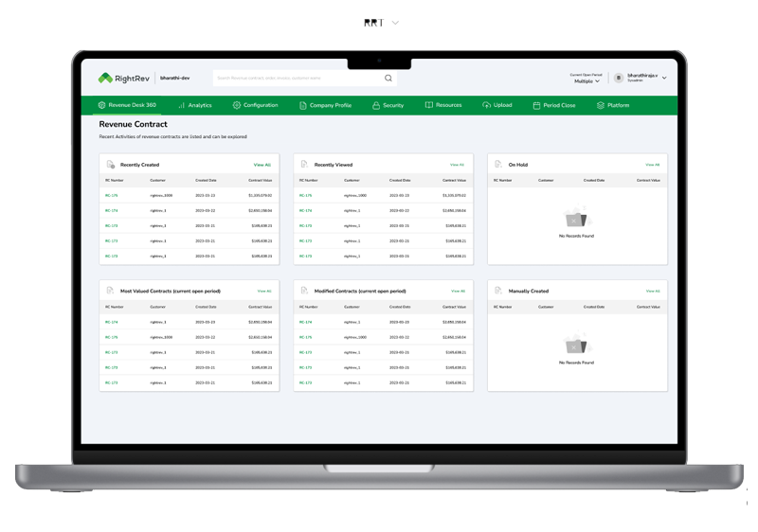Open the first RC-175 link in Recently Created
Viewport: 758px width, 532px height.
112,195
